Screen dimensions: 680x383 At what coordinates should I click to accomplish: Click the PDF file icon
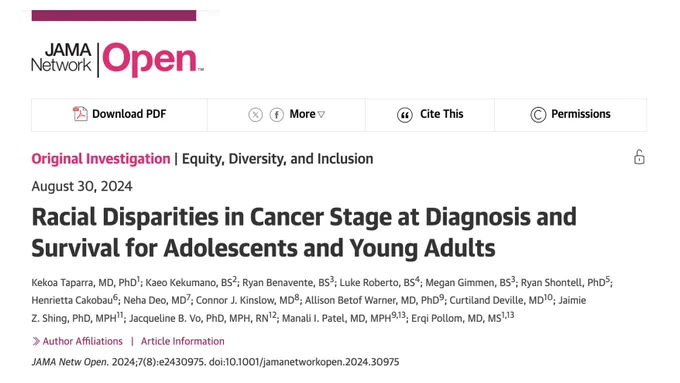[80, 114]
